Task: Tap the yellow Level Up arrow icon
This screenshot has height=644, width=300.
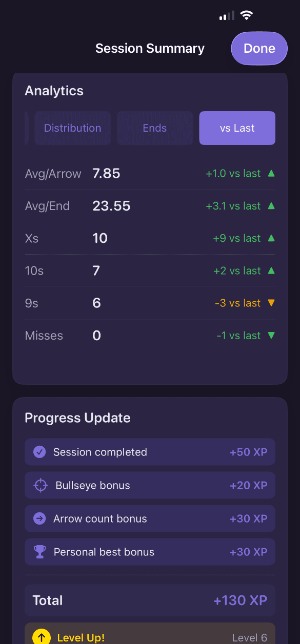Action: point(41,637)
